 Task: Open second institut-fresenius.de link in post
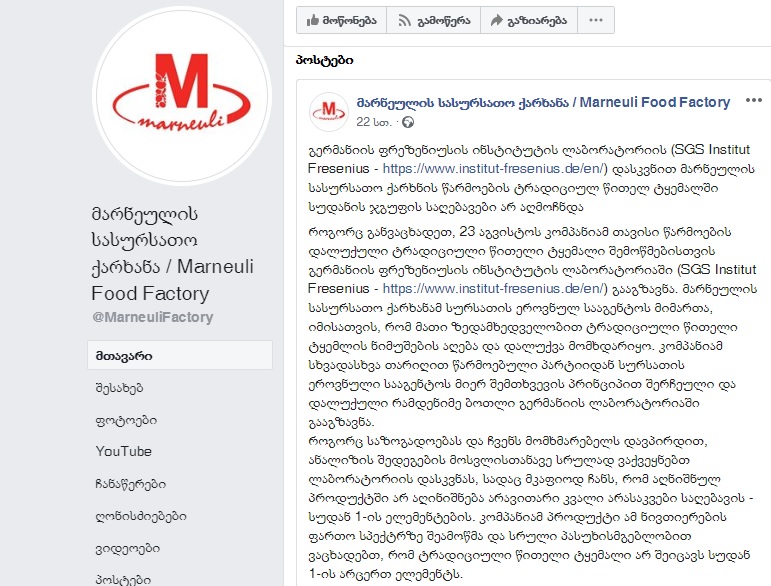click(x=495, y=289)
